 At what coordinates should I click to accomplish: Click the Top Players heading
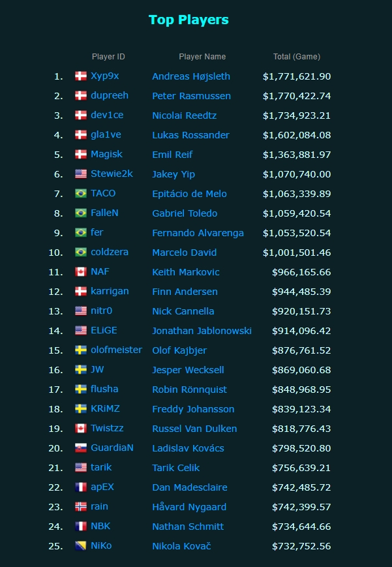pyautogui.click(x=188, y=20)
